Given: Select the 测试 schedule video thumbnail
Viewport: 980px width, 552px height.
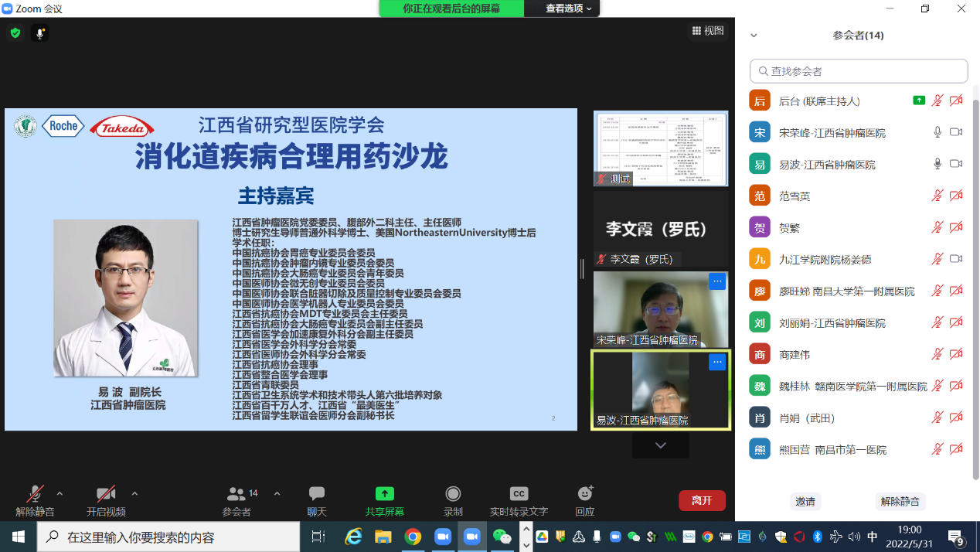Looking at the screenshot, I should [661, 148].
